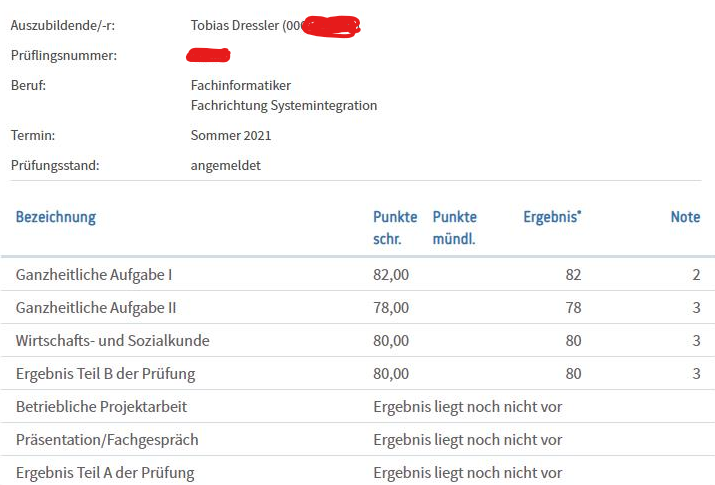The image size is (715, 485).
Task: Click the Fachinformatiker profession text
Action: 241,85
